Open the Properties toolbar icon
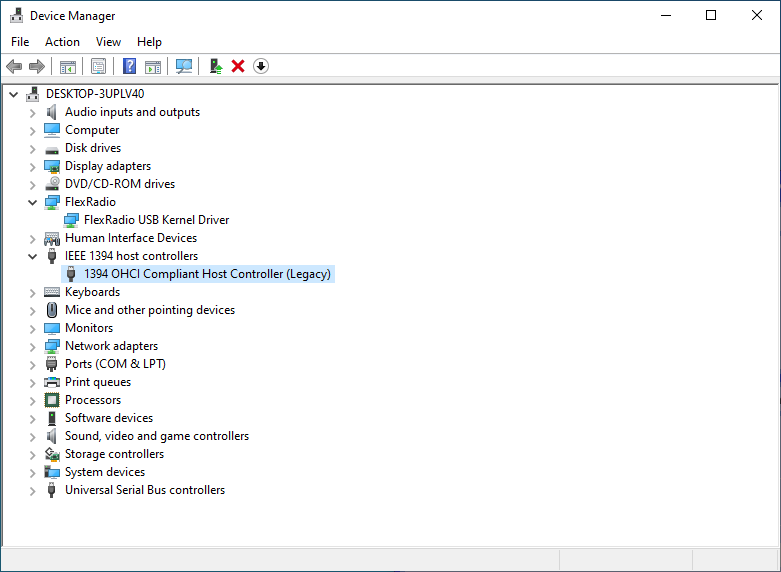 pyautogui.click(x=98, y=66)
